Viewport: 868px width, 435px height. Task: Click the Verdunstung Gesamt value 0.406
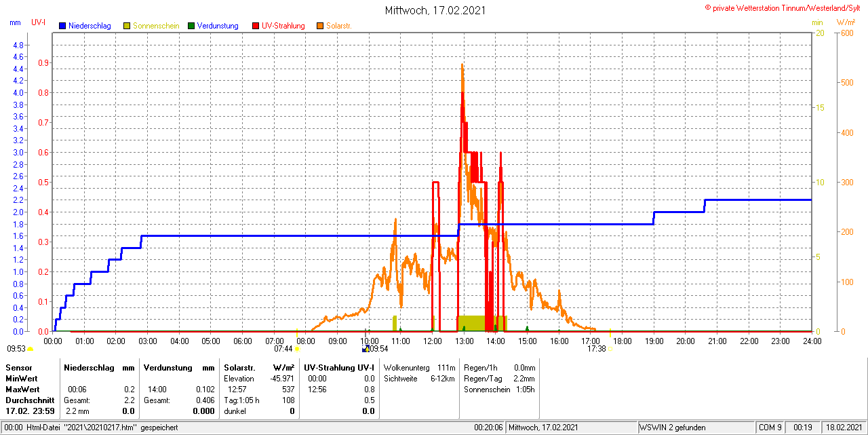pos(205,400)
